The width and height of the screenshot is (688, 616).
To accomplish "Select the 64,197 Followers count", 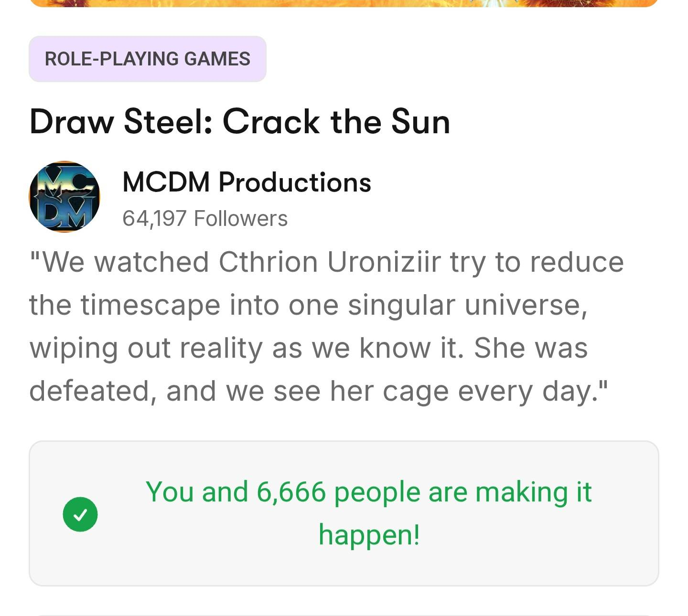I will pyautogui.click(x=205, y=219).
